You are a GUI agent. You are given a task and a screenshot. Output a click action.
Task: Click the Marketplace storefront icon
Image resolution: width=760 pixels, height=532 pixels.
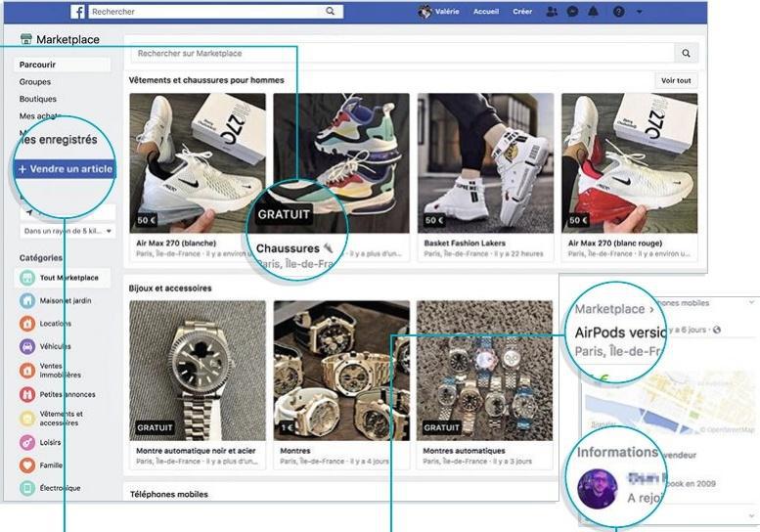pos(26,39)
